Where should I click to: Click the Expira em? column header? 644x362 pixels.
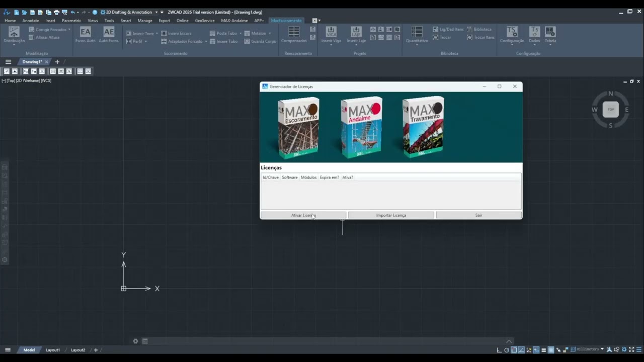click(x=329, y=177)
